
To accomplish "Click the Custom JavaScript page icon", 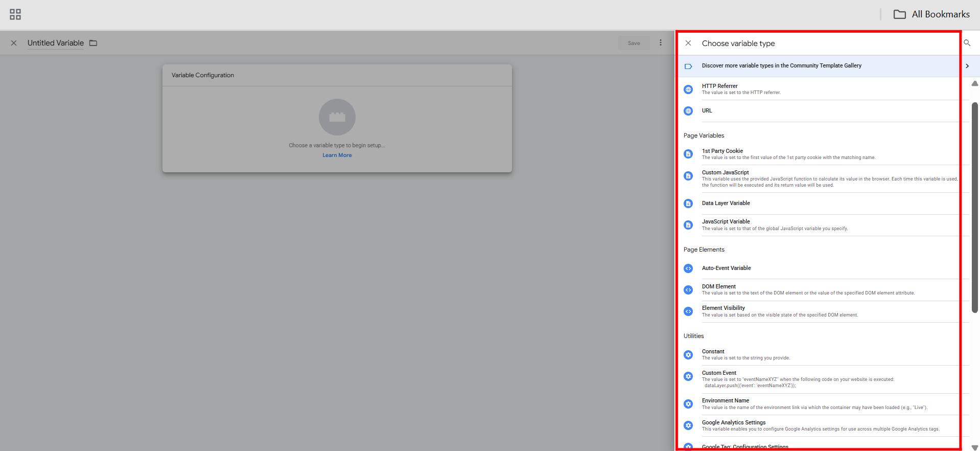I will point(688,176).
